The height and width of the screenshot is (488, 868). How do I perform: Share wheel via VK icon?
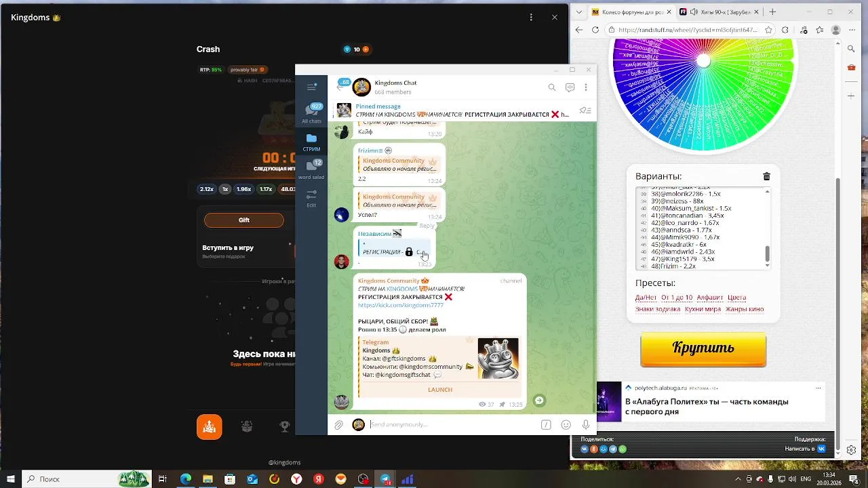pyautogui.click(x=585, y=449)
